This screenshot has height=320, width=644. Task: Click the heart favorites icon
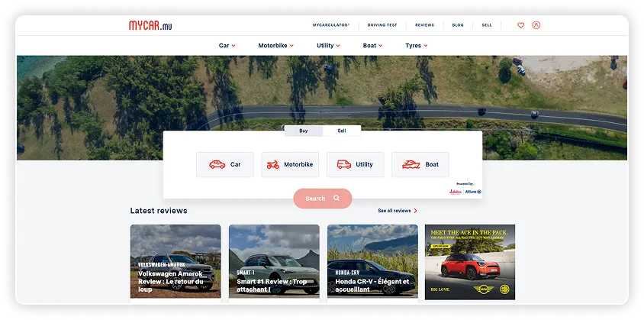pos(521,25)
